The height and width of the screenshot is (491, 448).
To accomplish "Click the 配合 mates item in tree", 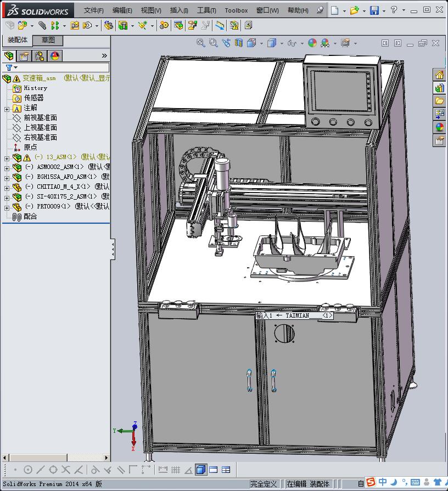I will [30, 217].
